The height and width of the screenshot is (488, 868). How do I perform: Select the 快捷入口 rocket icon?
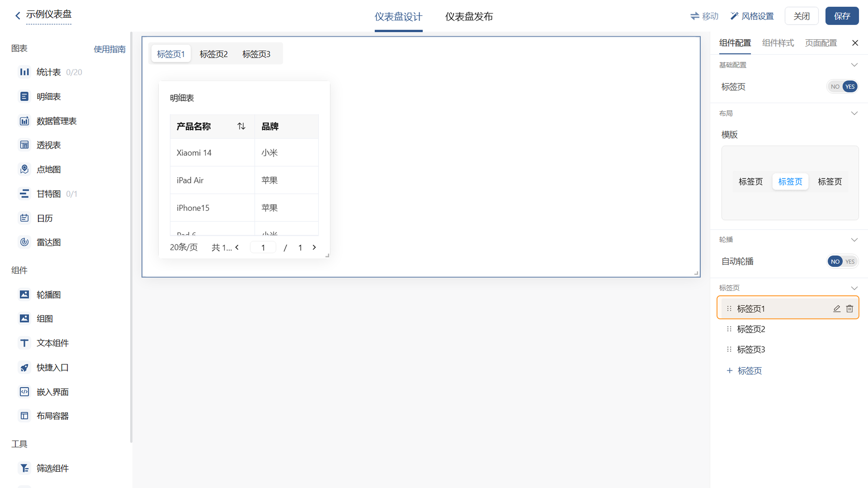click(x=24, y=367)
